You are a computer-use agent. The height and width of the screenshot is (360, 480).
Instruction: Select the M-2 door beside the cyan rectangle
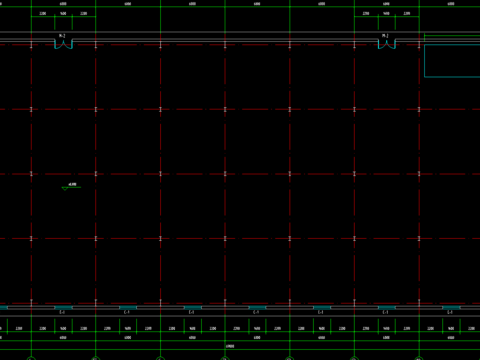[x=387, y=44]
